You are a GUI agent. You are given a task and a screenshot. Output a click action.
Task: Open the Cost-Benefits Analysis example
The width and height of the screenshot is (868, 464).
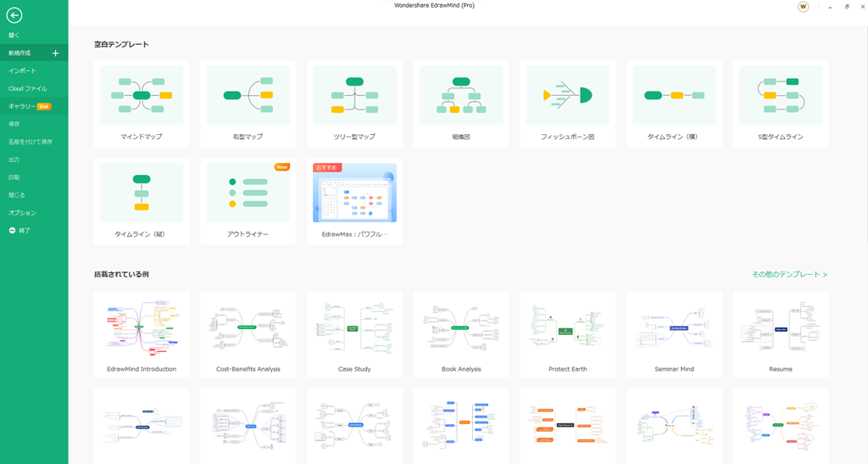[248, 334]
